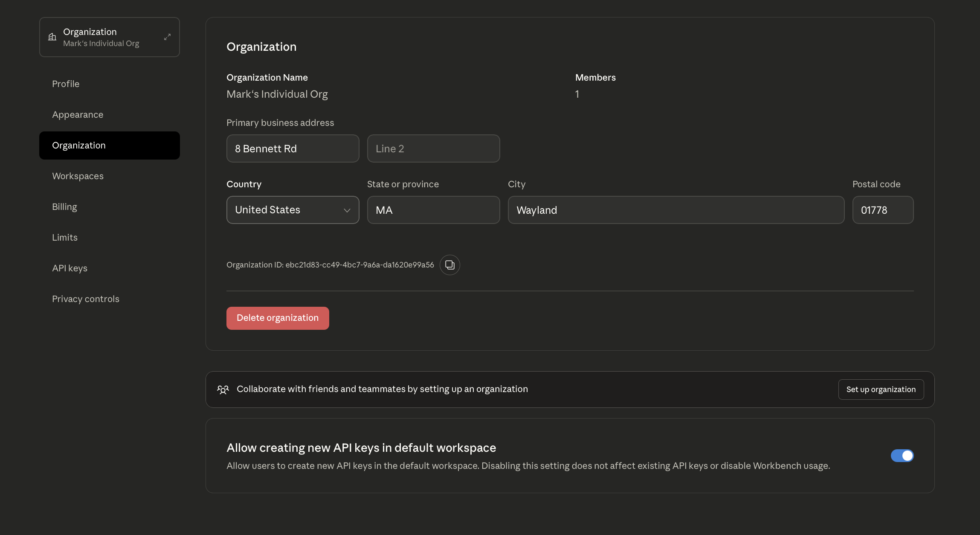Click the people collaborate icon in the banner
Screen dimensions: 980x535
223,390
